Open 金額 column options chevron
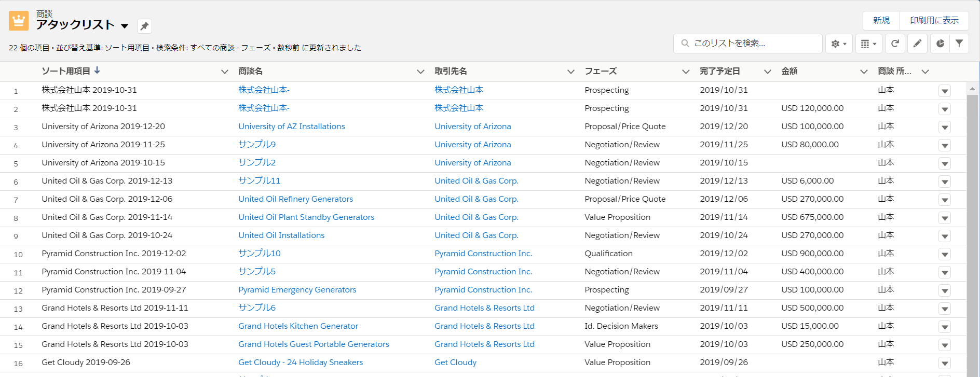Screen dimensions: 980x377 pos(864,72)
